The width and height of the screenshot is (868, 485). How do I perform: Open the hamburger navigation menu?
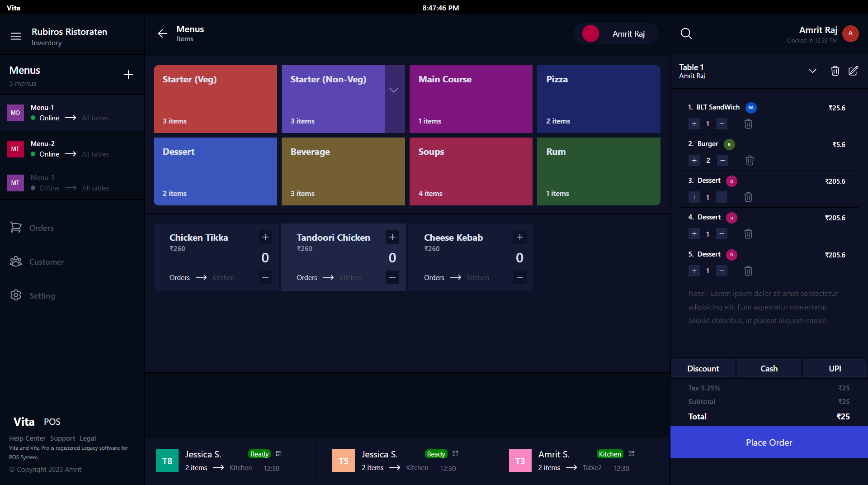pyautogui.click(x=16, y=36)
